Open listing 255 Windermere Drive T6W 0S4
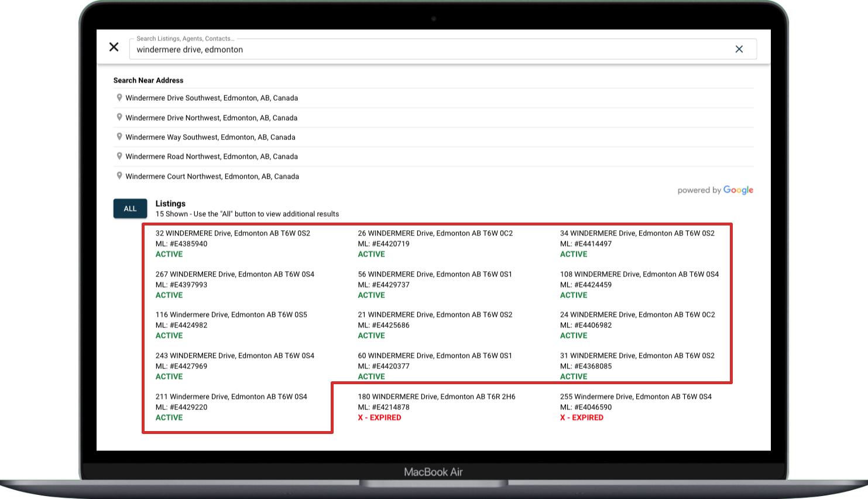 tap(636, 397)
